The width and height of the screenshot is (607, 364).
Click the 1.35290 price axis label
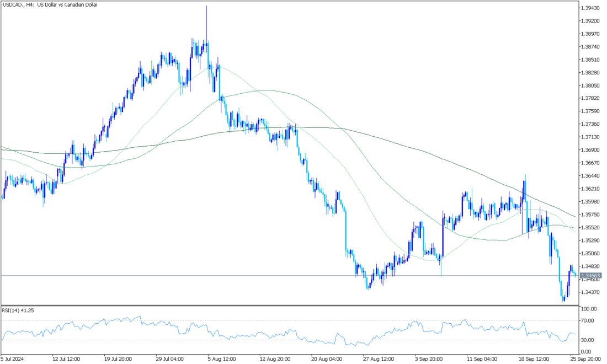click(x=590, y=240)
